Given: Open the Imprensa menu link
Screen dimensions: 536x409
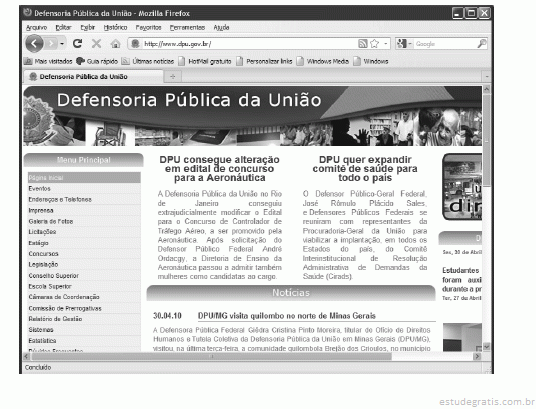Looking at the screenshot, I should click(x=41, y=210).
